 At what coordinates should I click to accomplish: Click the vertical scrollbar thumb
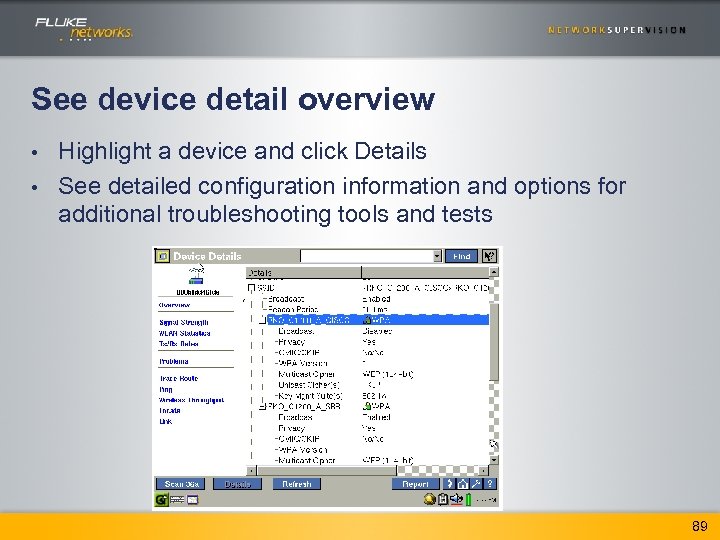click(494, 343)
